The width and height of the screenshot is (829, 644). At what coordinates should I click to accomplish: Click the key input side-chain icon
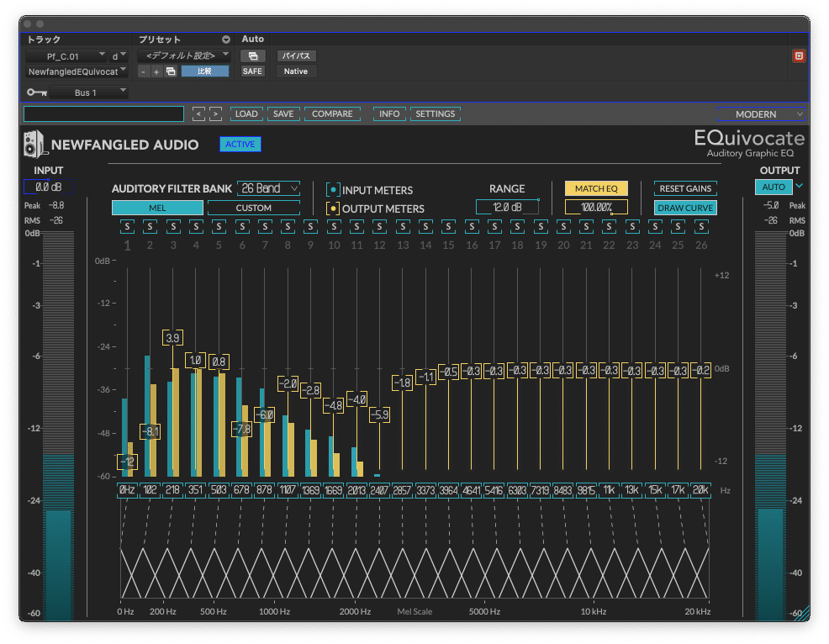click(37, 92)
